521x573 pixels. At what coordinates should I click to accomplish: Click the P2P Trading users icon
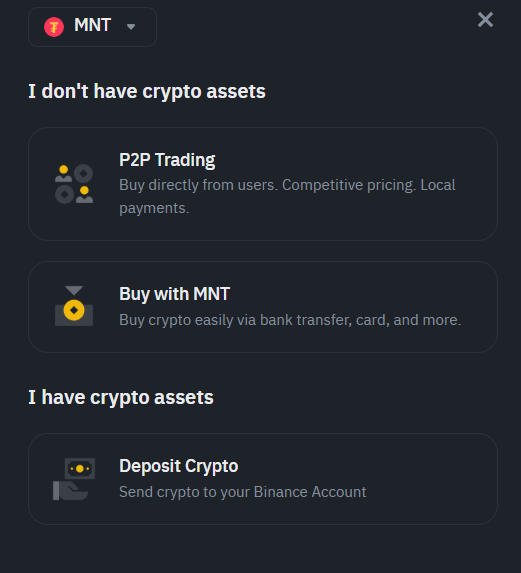[74, 184]
